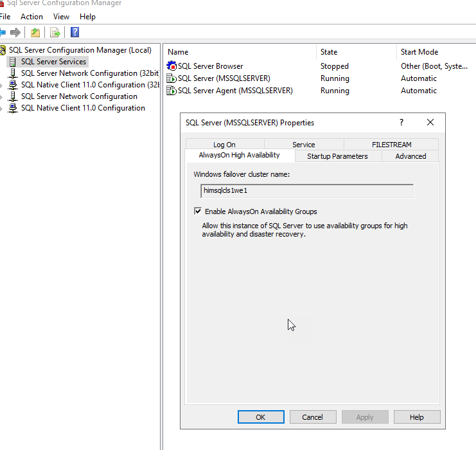Open the Action menu
This screenshot has height=450, width=476.
click(x=31, y=17)
